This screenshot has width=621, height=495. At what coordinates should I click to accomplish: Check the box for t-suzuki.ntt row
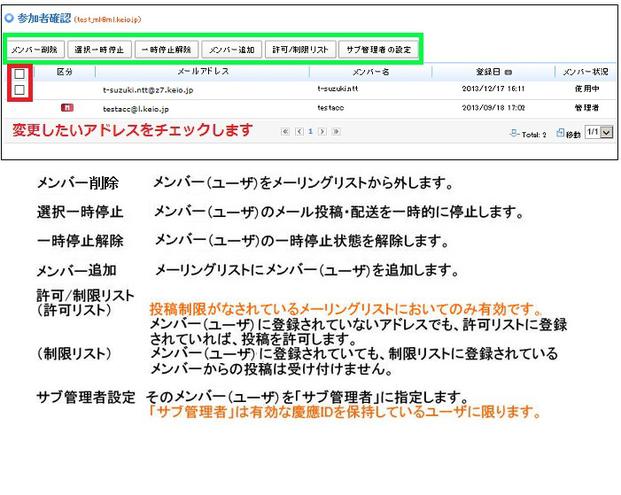click(19, 90)
